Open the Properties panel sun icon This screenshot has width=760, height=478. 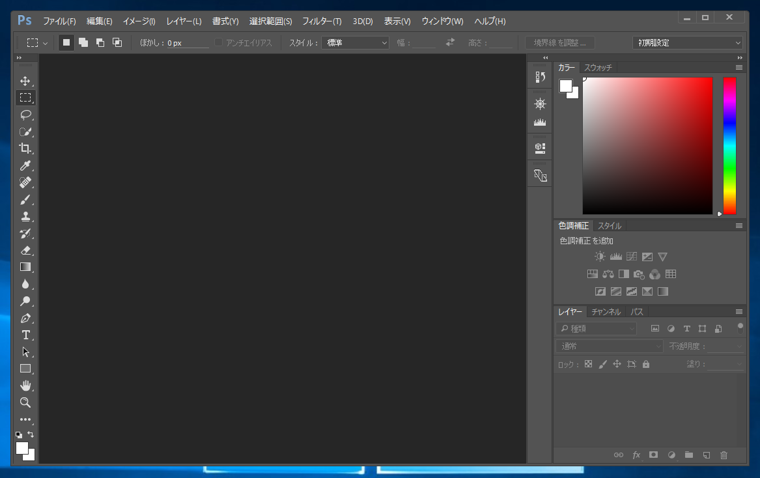coord(540,104)
